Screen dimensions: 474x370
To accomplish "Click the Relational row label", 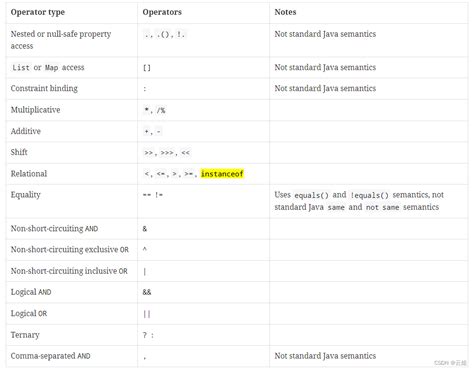I will (x=29, y=174).
